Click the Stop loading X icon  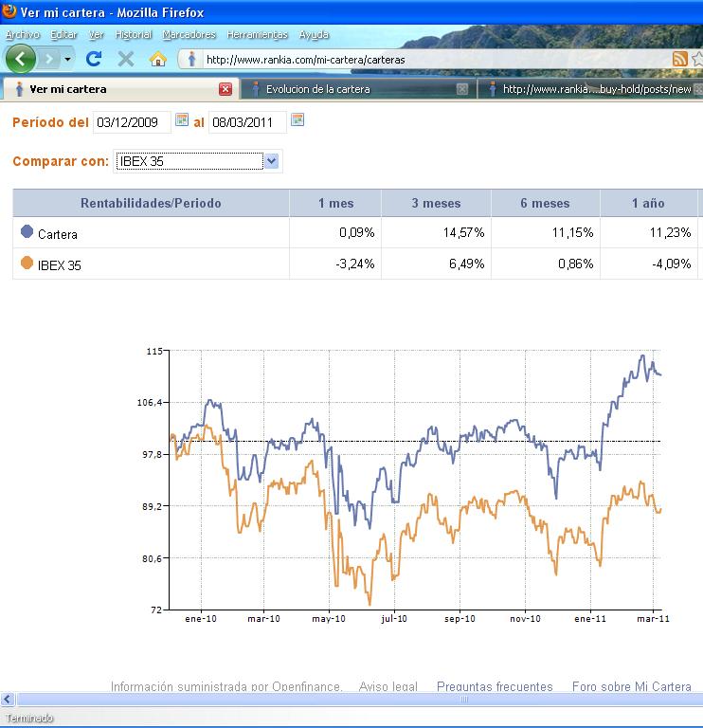click(x=126, y=59)
